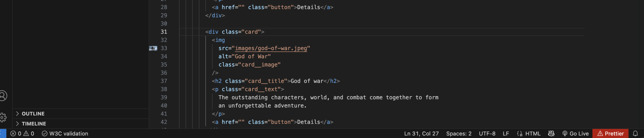Click the closing p tag on line 41
Image resolution: width=644 pixels, height=138 pixels.
point(218,114)
